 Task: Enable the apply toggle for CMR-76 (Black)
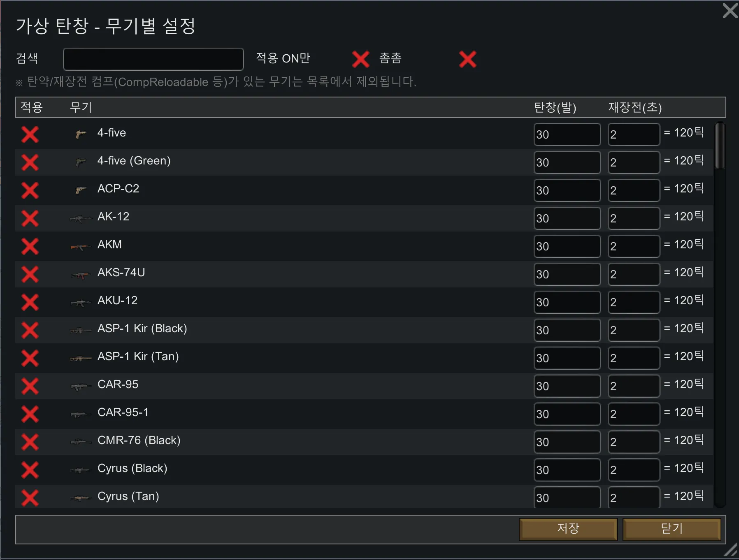pos(30,442)
